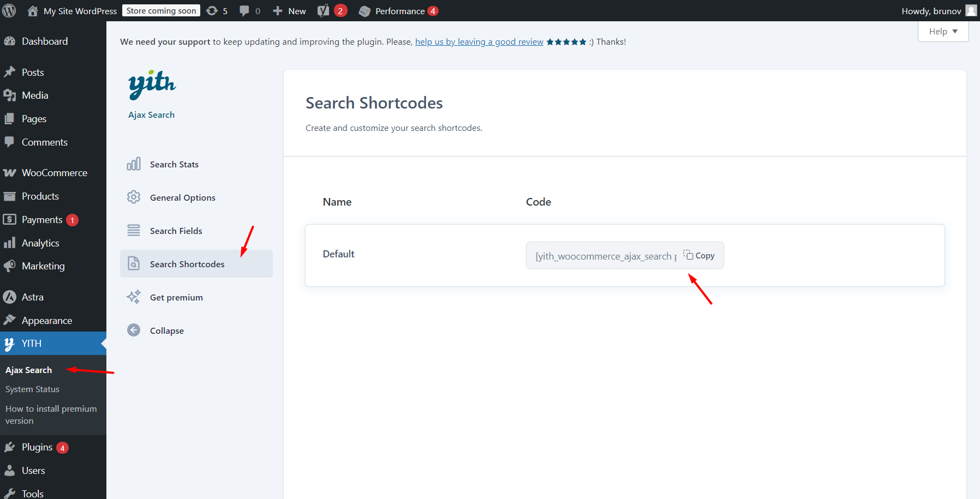Click the Comments icon in sidebar
This screenshot has height=499, width=980.
pos(9,142)
